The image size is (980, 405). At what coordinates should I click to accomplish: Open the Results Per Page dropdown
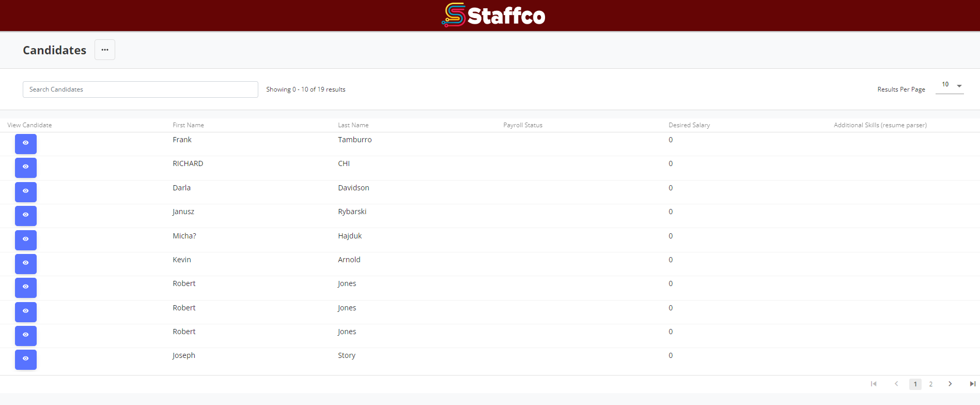point(950,85)
